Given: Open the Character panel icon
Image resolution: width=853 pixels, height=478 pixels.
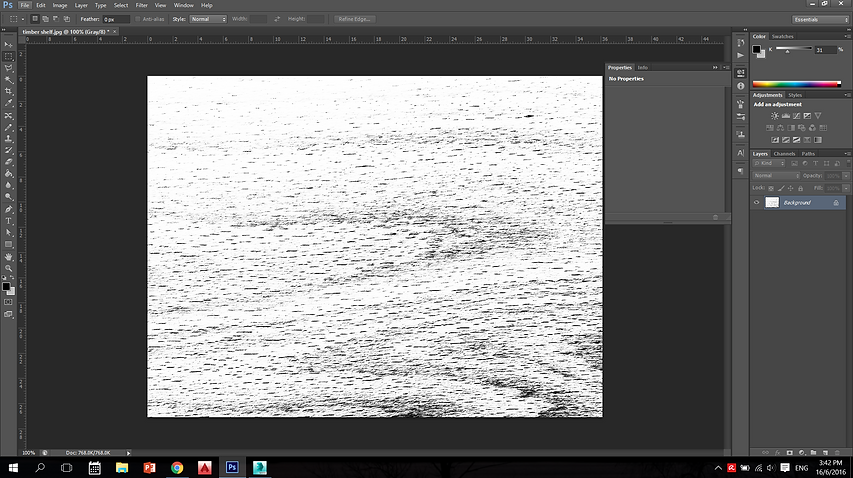Looking at the screenshot, I should click(740, 153).
